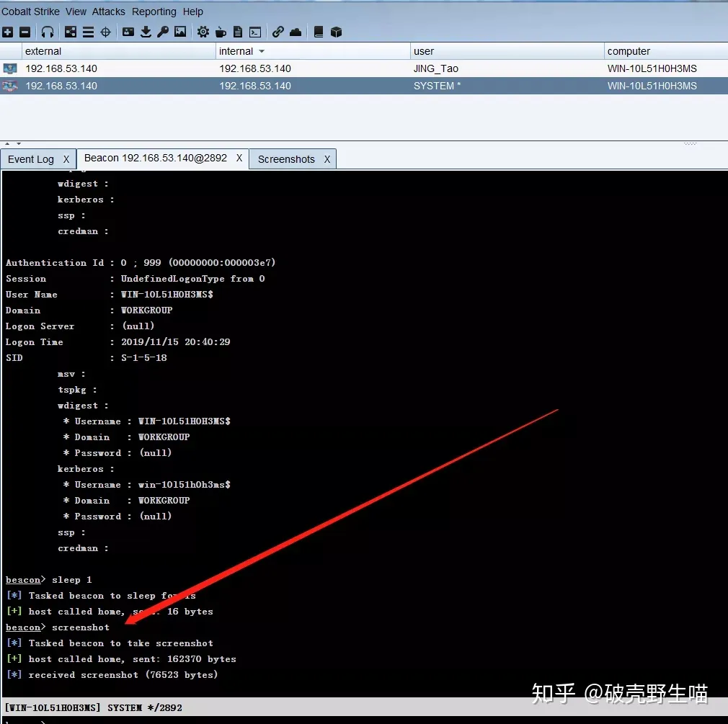
Task: Click 'received screenshot (76523 bytes)' line
Action: pyautogui.click(x=112, y=675)
